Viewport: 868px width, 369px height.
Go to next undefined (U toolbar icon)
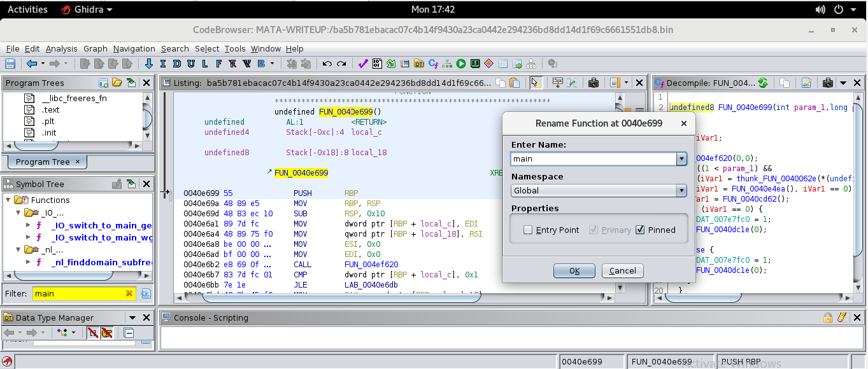pos(190,64)
